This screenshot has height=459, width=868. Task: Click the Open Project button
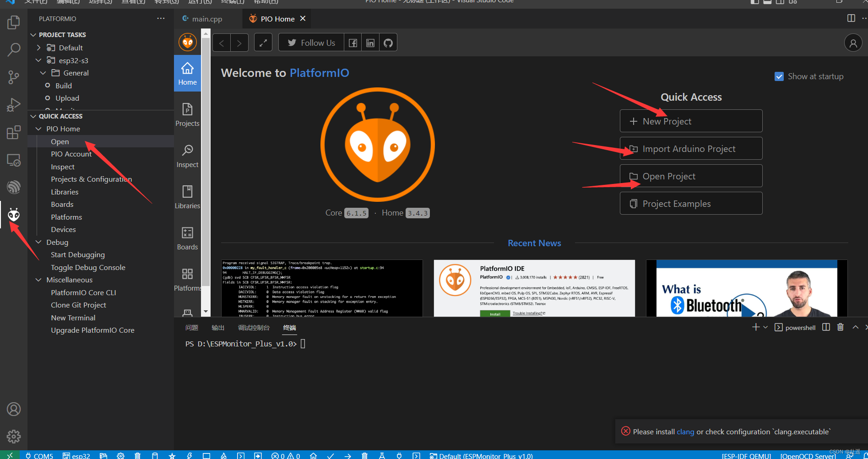691,176
